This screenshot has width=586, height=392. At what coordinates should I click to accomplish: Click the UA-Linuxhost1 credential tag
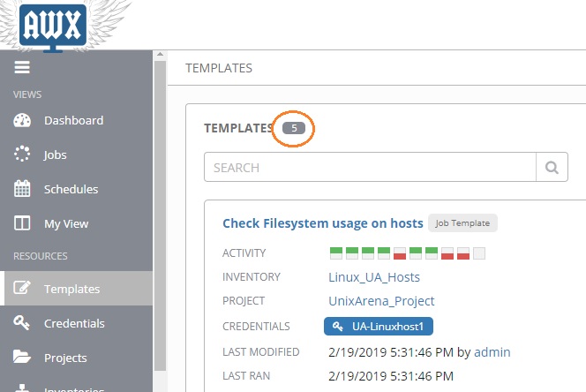coord(379,327)
